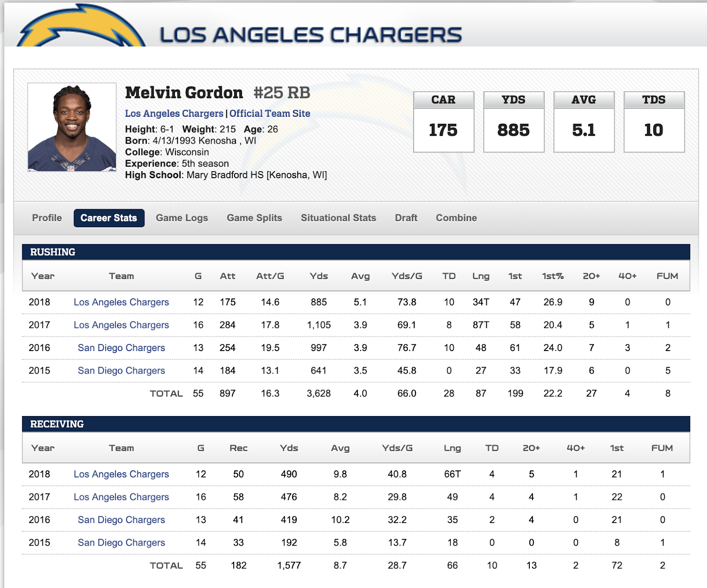707x588 pixels.
Task: Click the 76.7 yards per game cell
Action: pyautogui.click(x=407, y=348)
